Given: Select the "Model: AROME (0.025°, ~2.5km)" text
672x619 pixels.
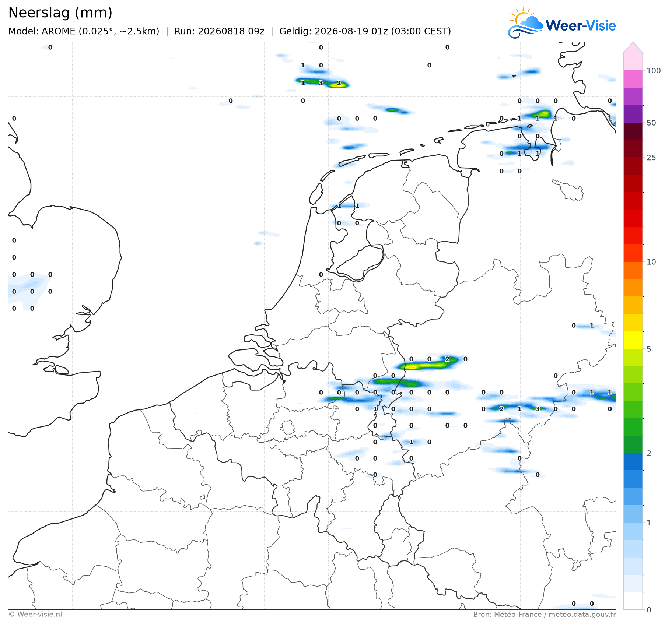Looking at the screenshot, I should (84, 31).
